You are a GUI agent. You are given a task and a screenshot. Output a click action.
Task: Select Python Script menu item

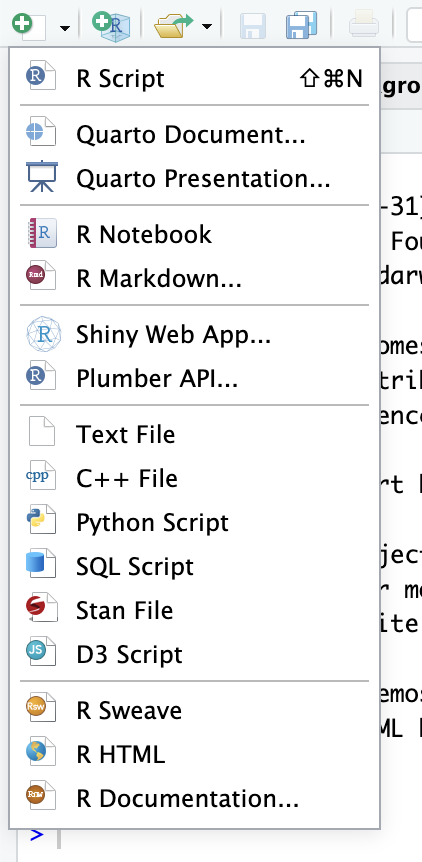[x=195, y=522]
